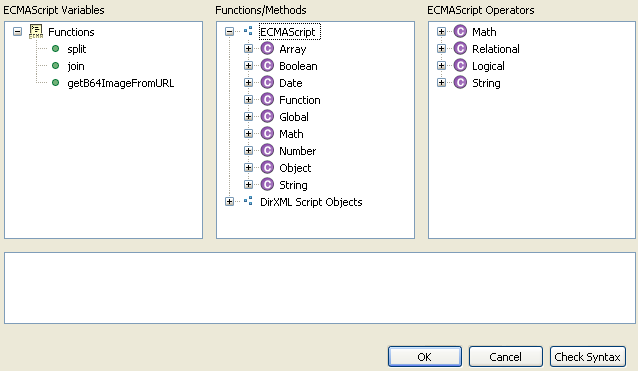Viewport: 638px width, 371px height.
Task: Expand the String operators node
Action: (441, 83)
